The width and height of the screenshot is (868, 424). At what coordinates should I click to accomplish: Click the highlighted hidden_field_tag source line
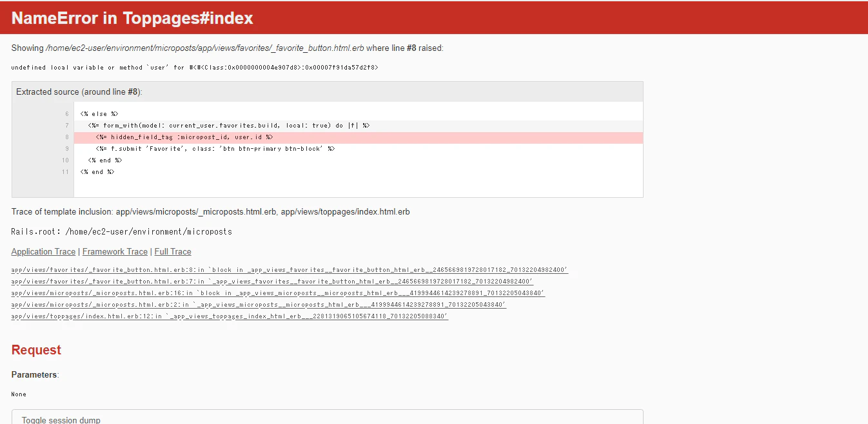tap(359, 137)
